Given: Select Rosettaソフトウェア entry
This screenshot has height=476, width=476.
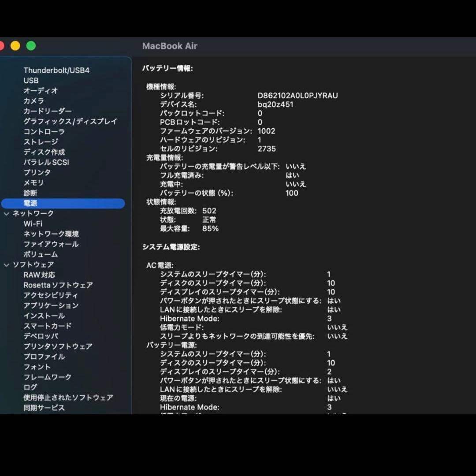Looking at the screenshot, I should pos(58,285).
